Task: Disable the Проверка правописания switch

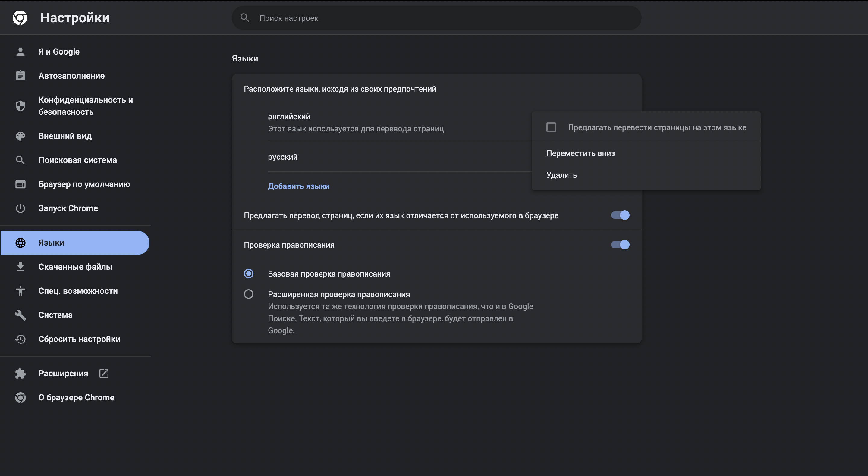Action: click(x=620, y=245)
